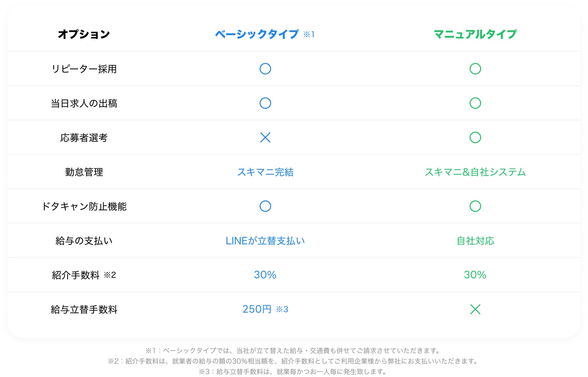
Task: Click the green 30% value
Action: point(475,275)
